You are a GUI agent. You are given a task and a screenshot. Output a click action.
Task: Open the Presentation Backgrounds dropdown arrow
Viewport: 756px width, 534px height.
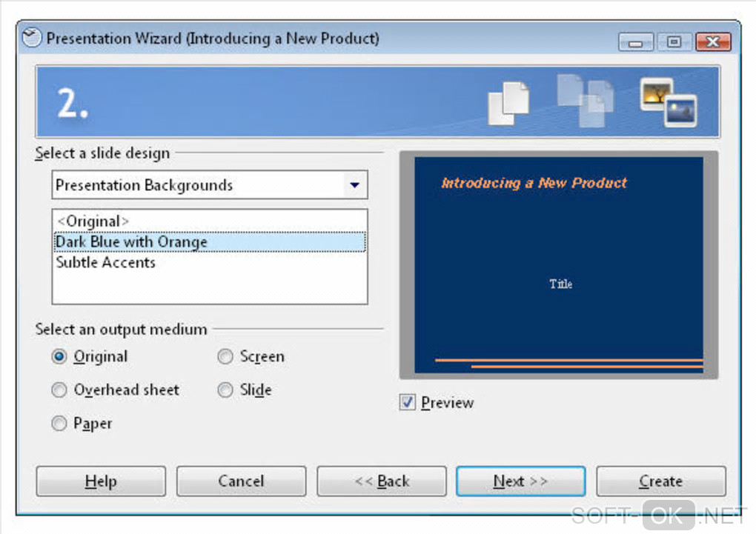[x=355, y=185]
